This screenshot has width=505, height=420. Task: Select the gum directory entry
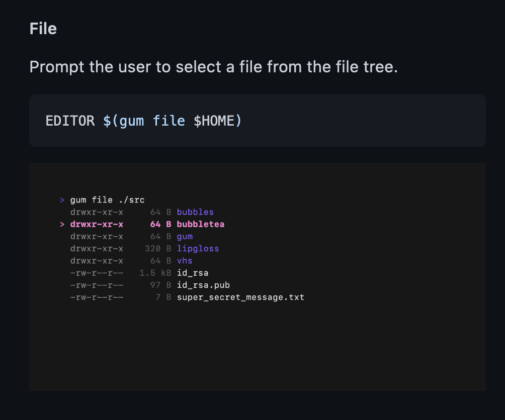185,236
